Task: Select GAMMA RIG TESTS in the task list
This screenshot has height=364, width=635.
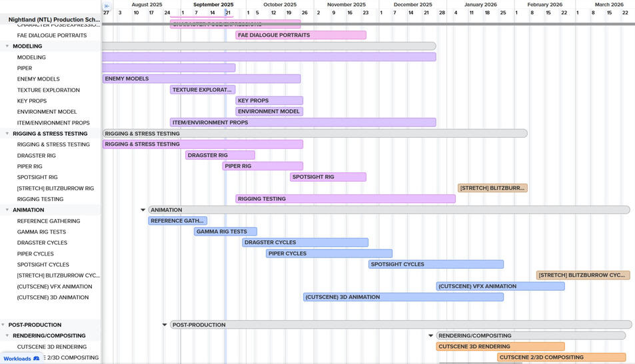Action: pos(41,232)
